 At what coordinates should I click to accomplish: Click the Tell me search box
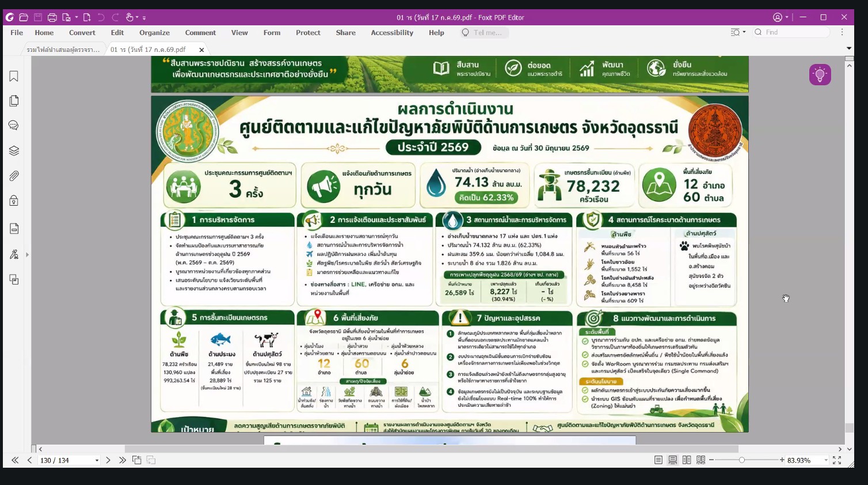[484, 33]
